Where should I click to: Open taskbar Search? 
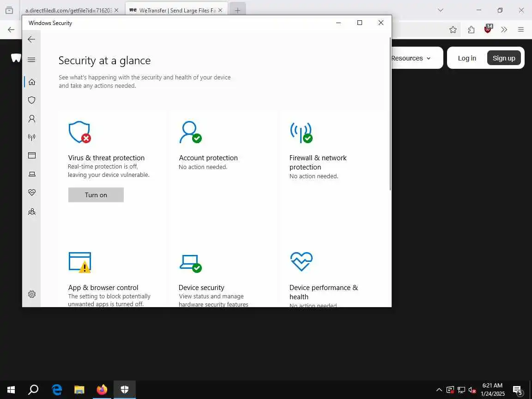pos(33,389)
